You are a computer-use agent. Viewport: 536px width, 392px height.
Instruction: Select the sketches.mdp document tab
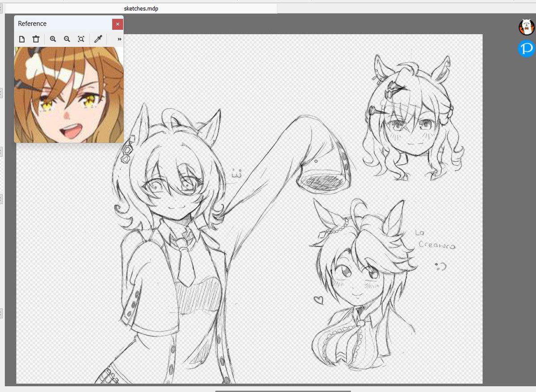pos(141,8)
